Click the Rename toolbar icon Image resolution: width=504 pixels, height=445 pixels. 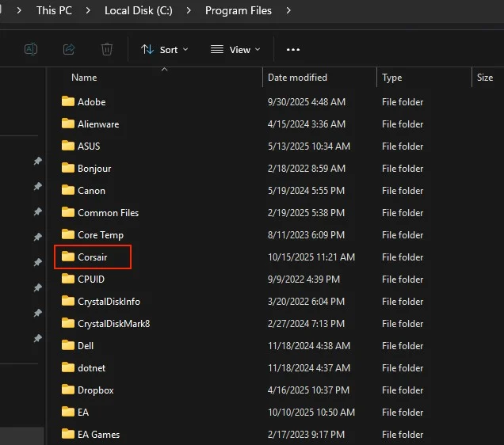[31, 49]
